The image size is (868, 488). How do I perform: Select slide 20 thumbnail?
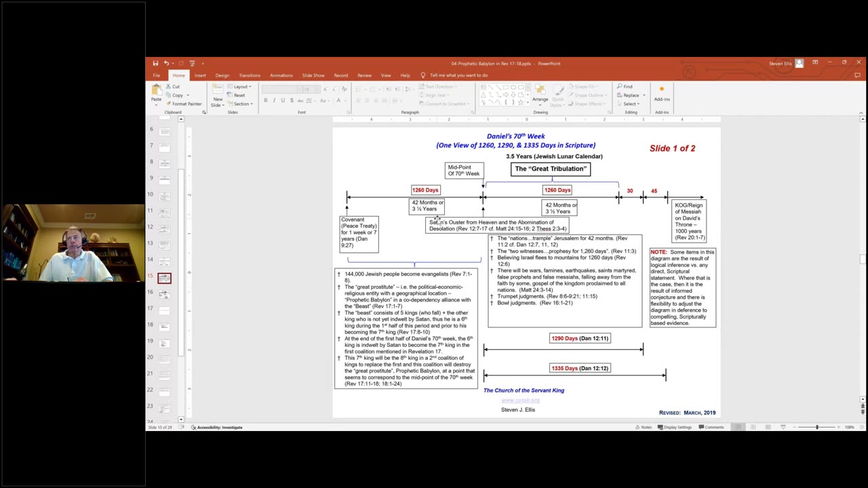click(165, 359)
